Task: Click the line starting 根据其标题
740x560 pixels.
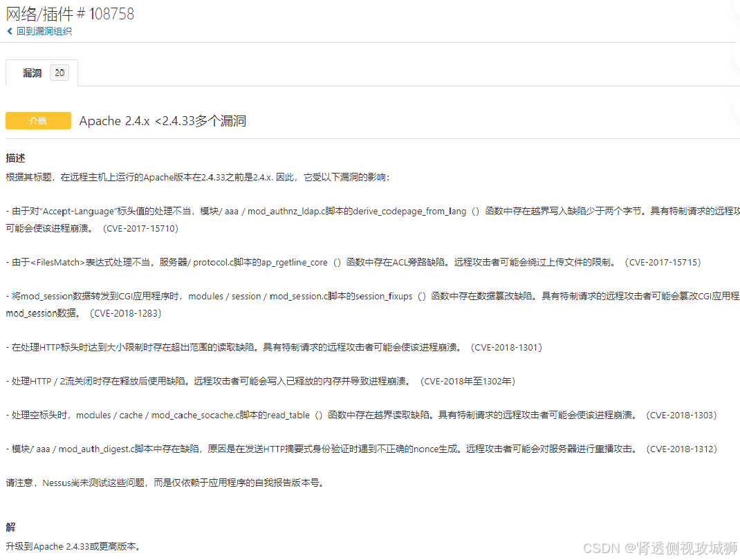Action: click(x=198, y=178)
